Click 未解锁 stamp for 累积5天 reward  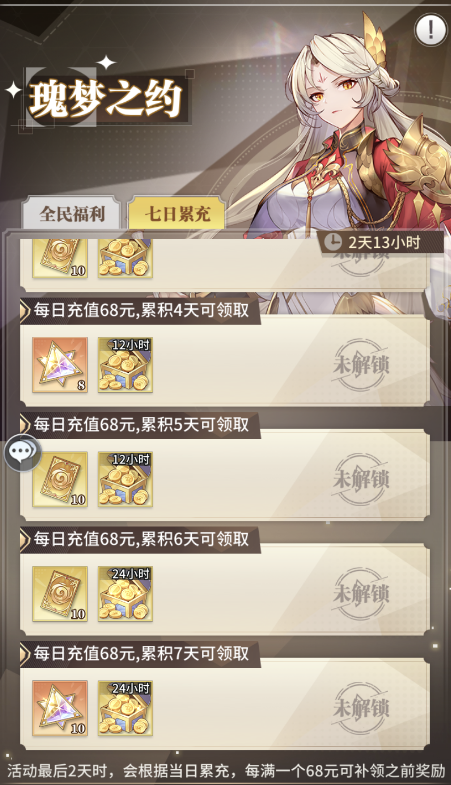point(361,479)
